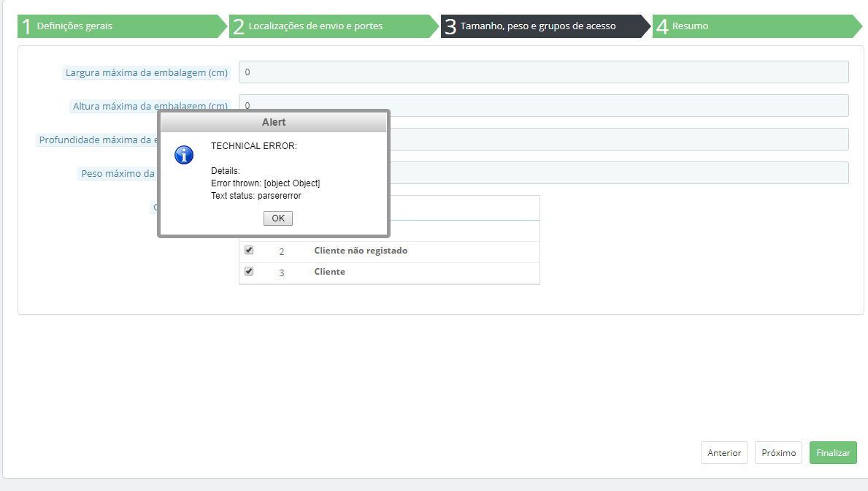868x491 pixels.
Task: Click the Peso máximo label
Action: point(118,173)
